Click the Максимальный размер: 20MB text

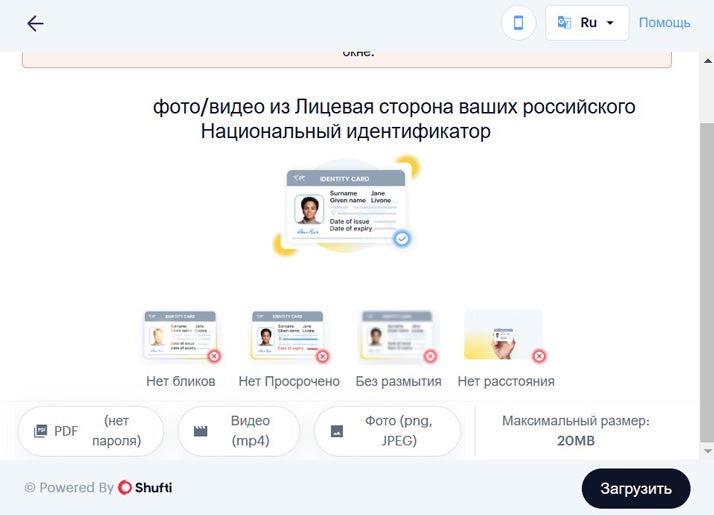click(x=576, y=431)
